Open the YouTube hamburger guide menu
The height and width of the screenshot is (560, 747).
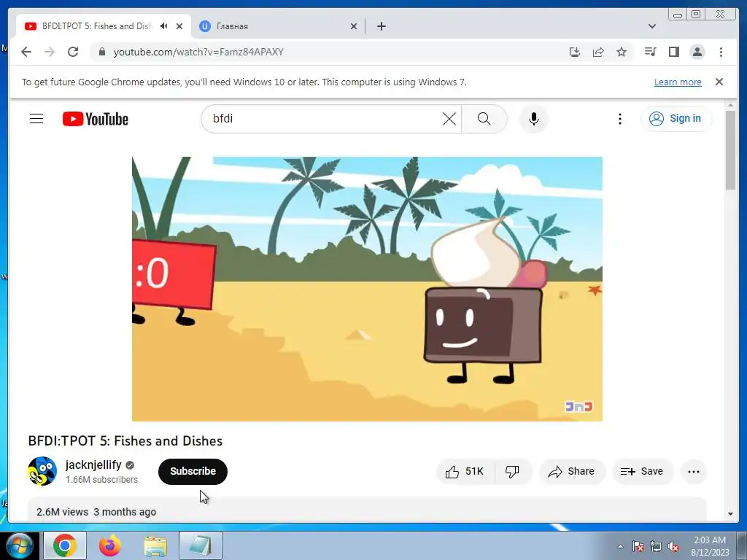36,119
